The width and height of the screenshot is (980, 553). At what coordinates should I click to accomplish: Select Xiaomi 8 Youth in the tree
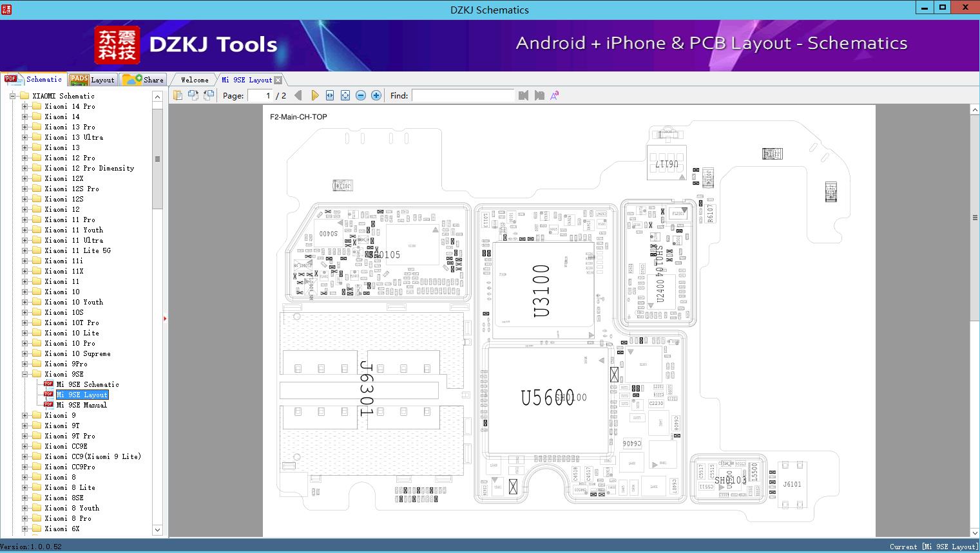point(72,508)
